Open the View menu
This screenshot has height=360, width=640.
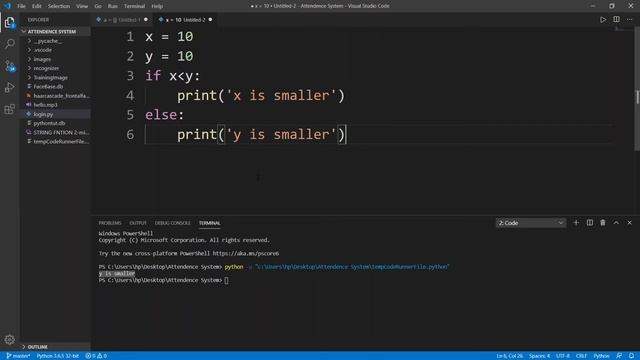pos(82,6)
